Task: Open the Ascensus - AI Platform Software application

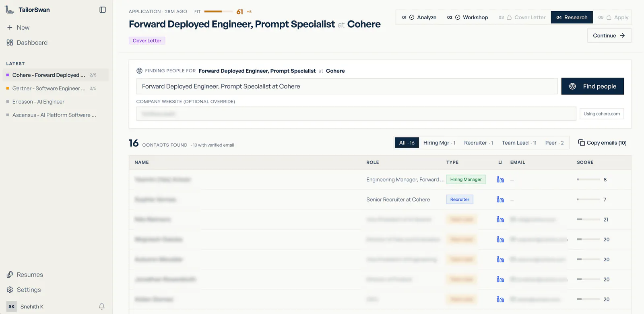Action: click(x=56, y=115)
